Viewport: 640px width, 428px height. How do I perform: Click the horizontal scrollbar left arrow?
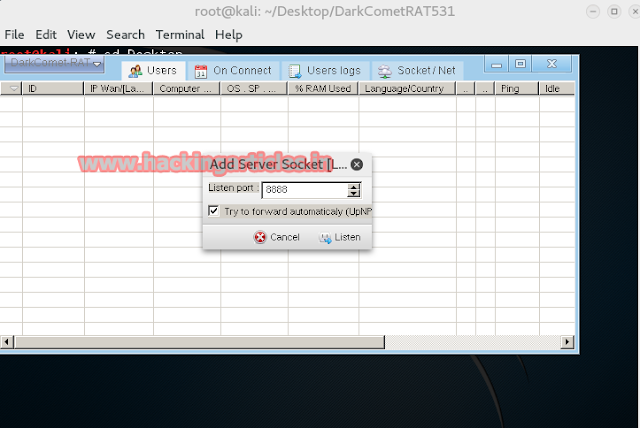point(7,342)
